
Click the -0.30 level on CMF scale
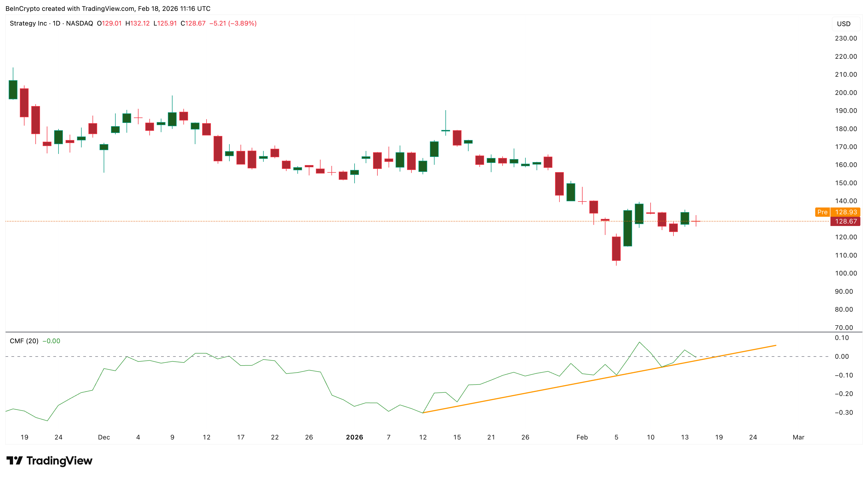(844, 412)
